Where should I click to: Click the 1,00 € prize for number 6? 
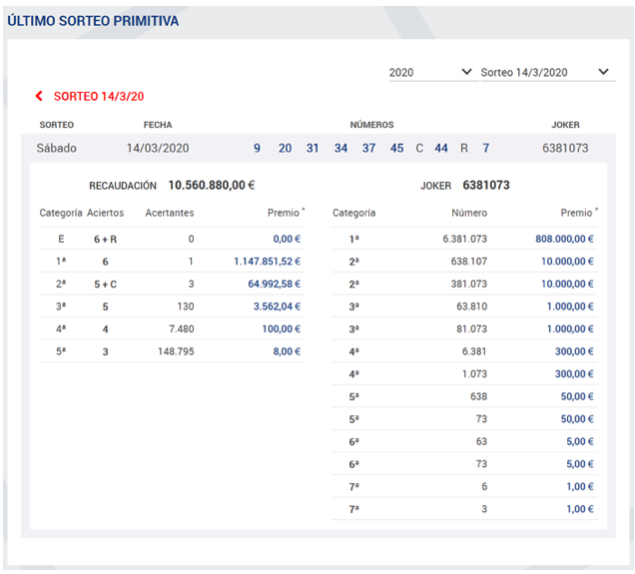(580, 487)
